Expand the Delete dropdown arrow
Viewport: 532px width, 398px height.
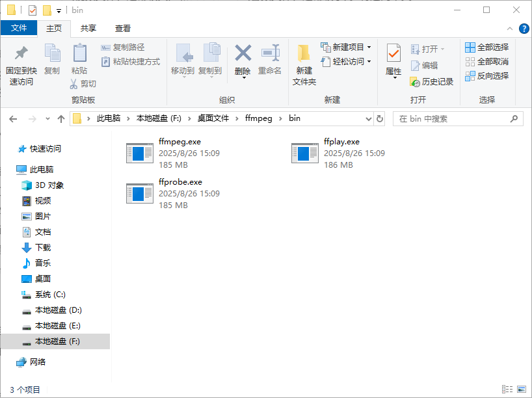click(x=244, y=78)
